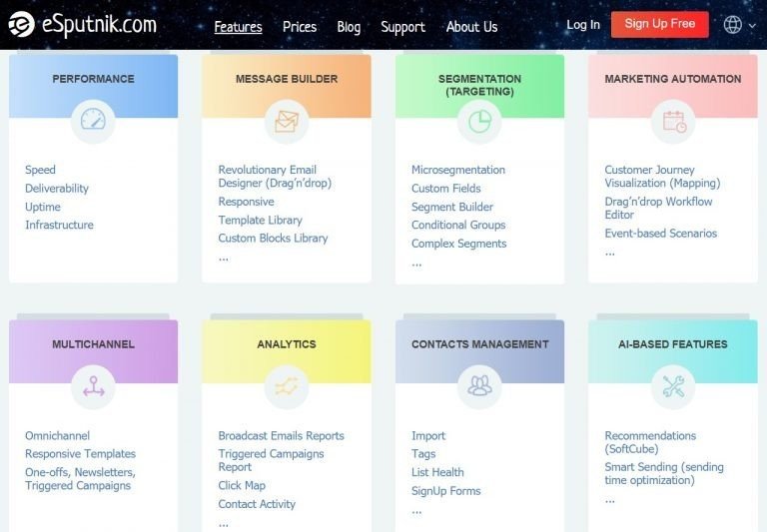Open the Support menu item
This screenshot has height=532, width=767.
pyautogui.click(x=403, y=27)
